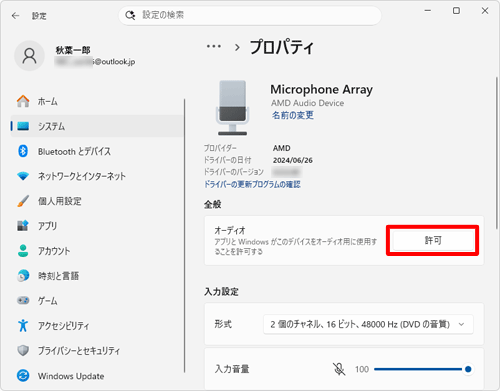Open the breadcrumb ellipsis menu
This screenshot has width=500, height=391.
[x=214, y=46]
